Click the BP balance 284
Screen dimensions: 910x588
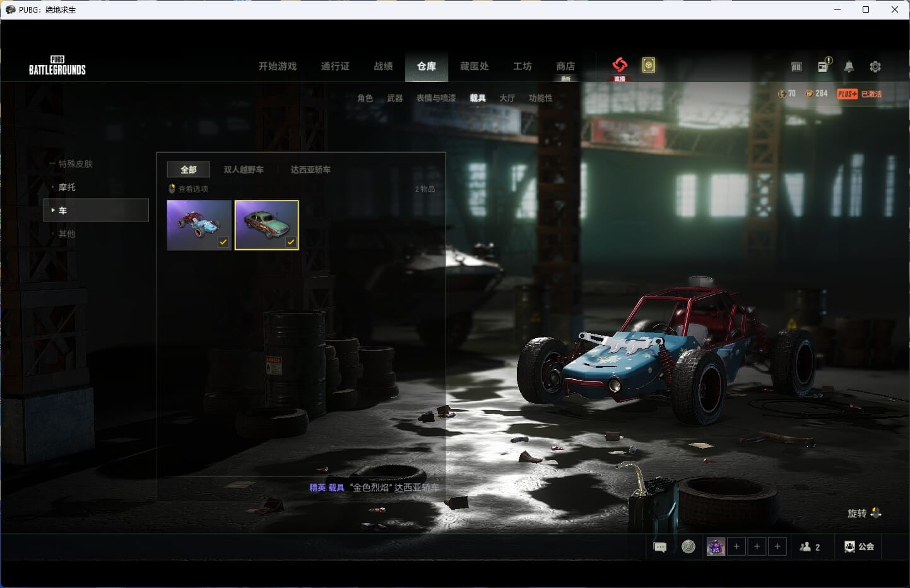click(x=817, y=93)
